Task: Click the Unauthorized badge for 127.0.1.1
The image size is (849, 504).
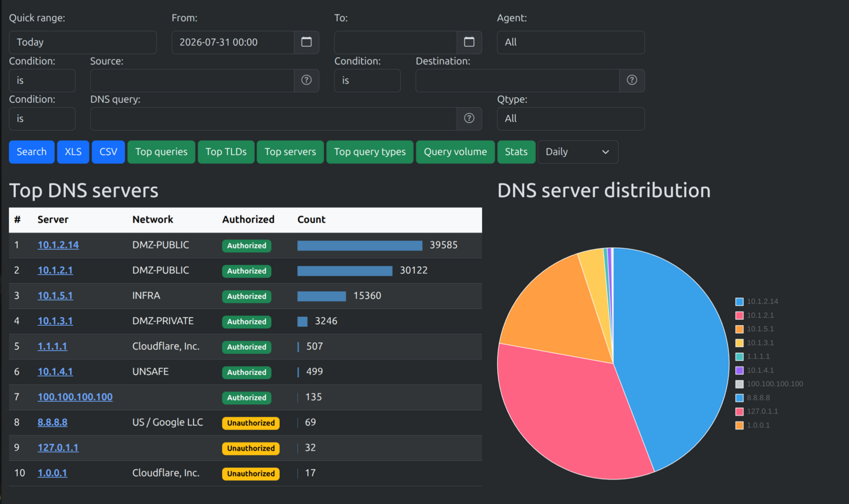Action: tap(251, 448)
